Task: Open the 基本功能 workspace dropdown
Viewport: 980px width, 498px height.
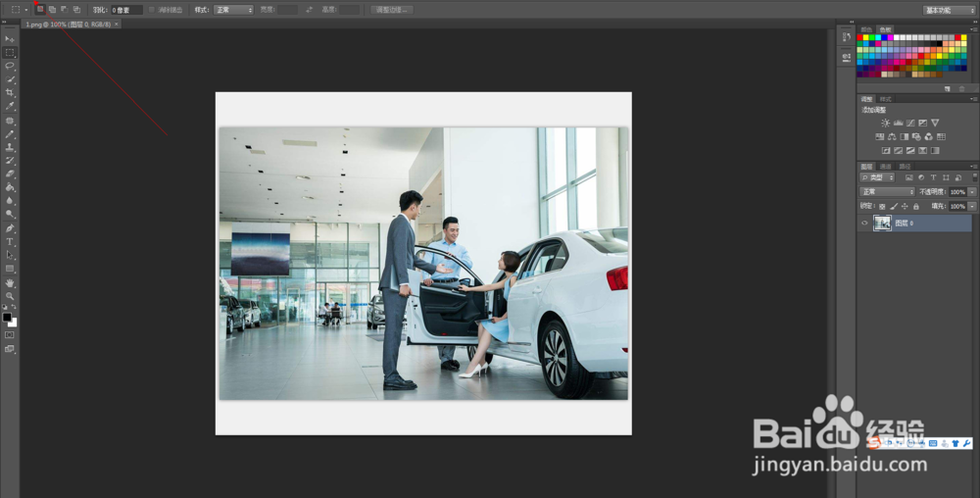Action: (x=949, y=10)
